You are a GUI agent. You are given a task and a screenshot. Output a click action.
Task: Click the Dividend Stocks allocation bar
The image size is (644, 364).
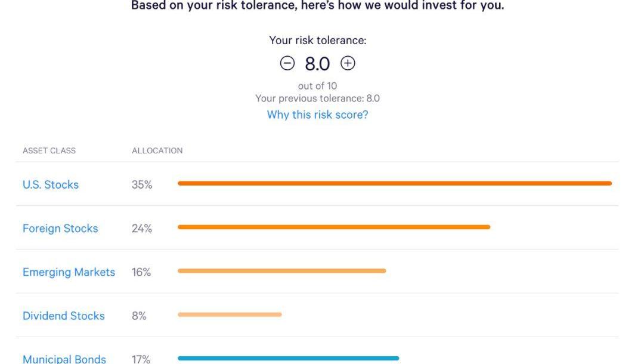pyautogui.click(x=230, y=314)
